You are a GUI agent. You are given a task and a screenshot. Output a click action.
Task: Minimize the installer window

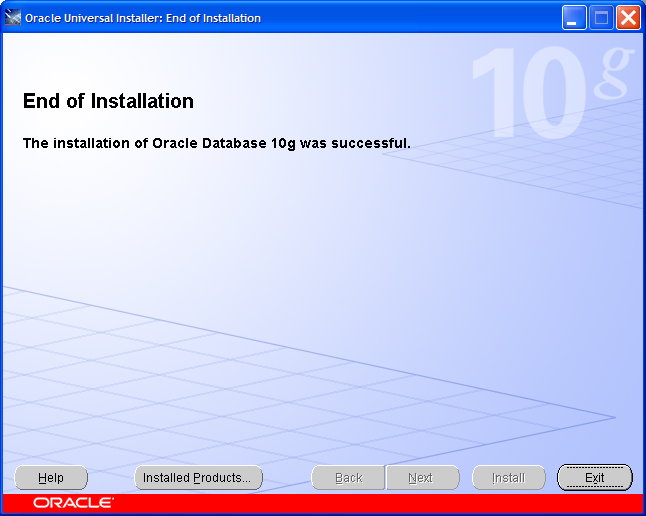point(574,18)
